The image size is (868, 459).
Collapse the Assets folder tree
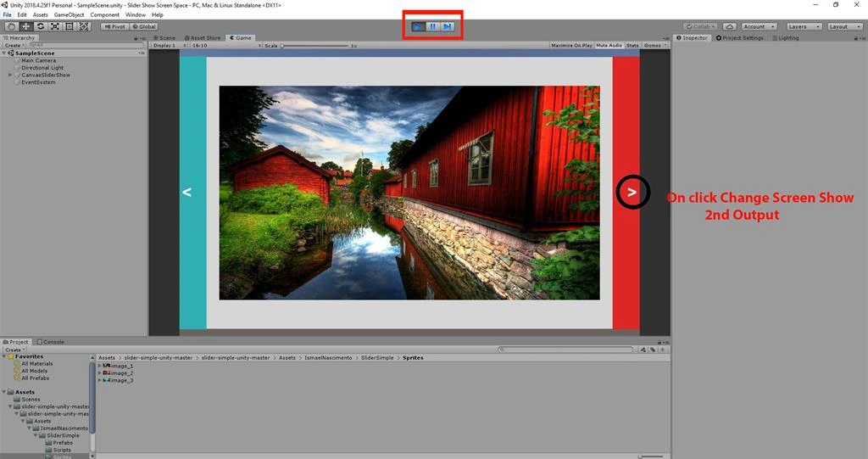[4, 392]
